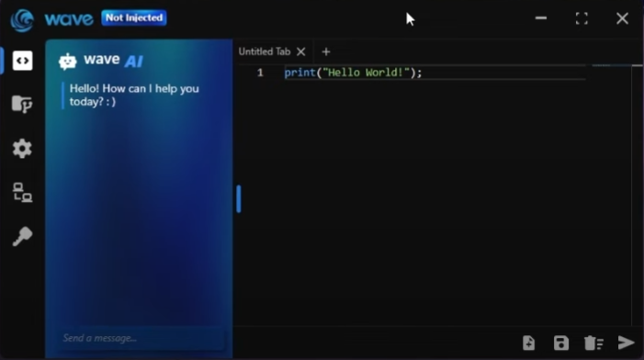Minimize the Wave window
The width and height of the screenshot is (644, 360).
coord(541,18)
